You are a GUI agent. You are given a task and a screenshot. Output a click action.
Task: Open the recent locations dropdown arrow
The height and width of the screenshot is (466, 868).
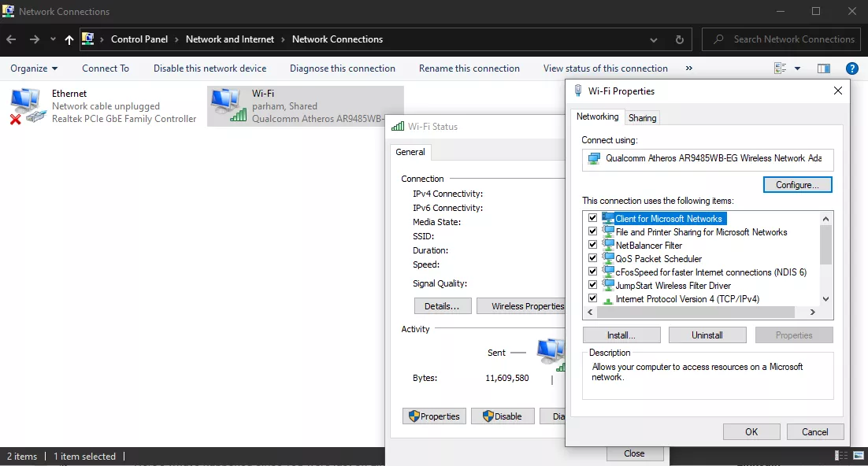(x=53, y=39)
